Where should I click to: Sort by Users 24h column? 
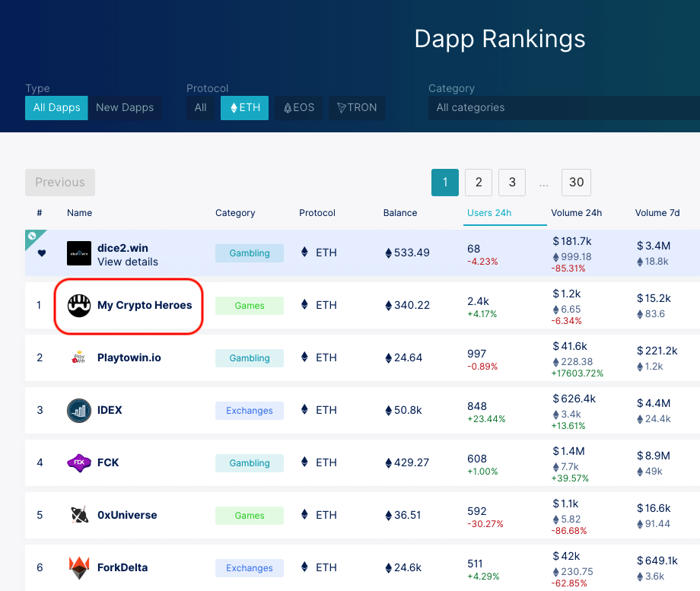pyautogui.click(x=489, y=213)
